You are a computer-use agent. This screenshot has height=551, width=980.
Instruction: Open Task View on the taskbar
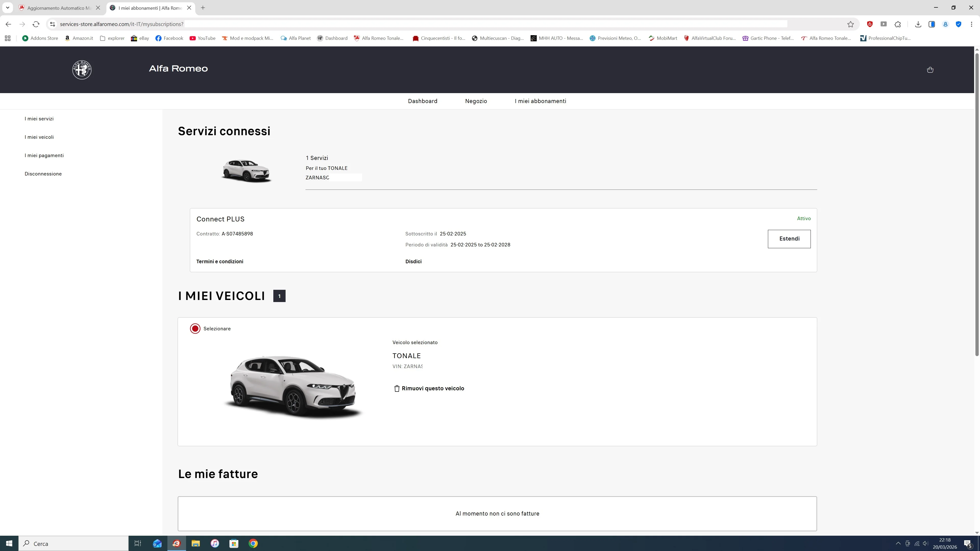click(138, 543)
